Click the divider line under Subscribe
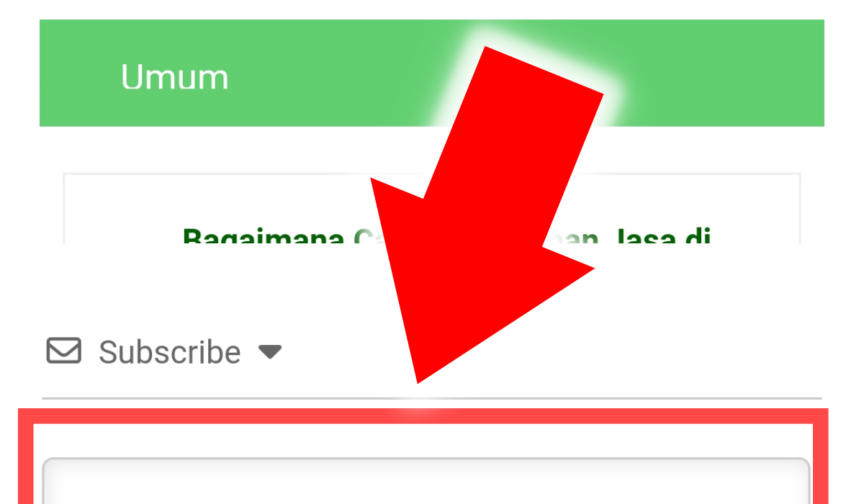The height and width of the screenshot is (504, 864). 432,398
